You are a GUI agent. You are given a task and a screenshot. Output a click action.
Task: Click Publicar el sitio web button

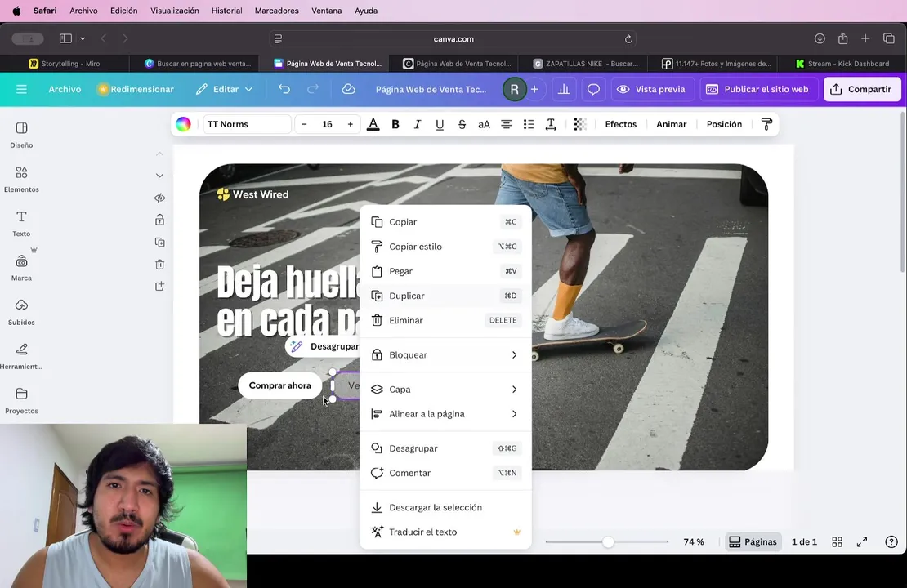[758, 89]
